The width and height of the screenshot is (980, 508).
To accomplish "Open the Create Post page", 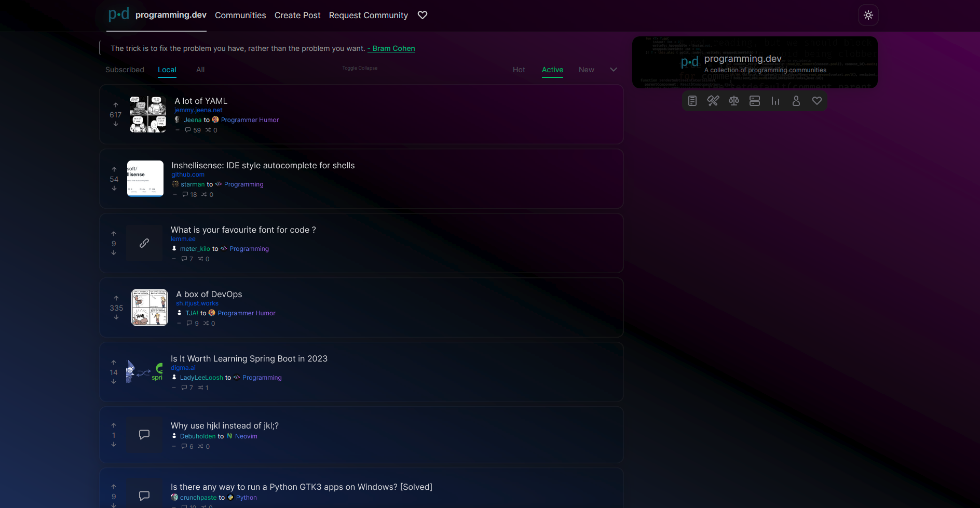I will pyautogui.click(x=297, y=15).
